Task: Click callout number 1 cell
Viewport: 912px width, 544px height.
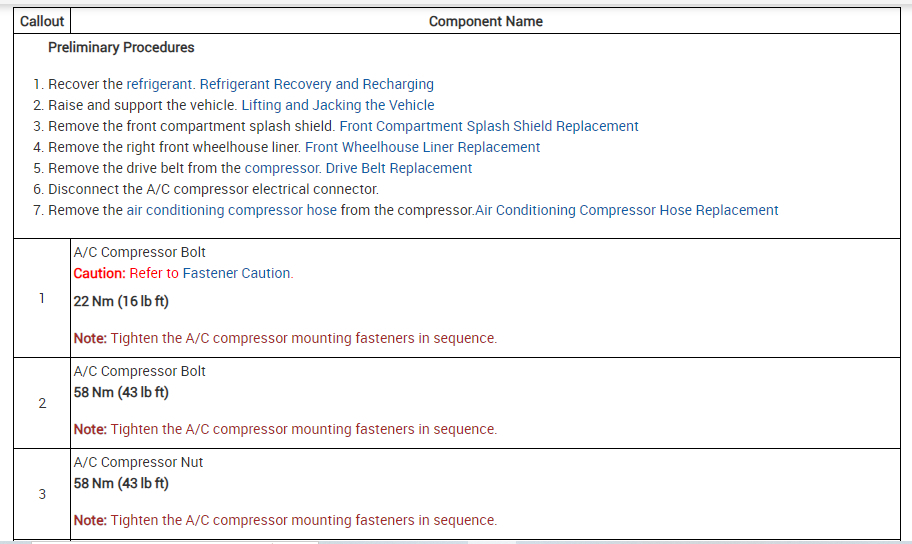Action: tap(42, 298)
